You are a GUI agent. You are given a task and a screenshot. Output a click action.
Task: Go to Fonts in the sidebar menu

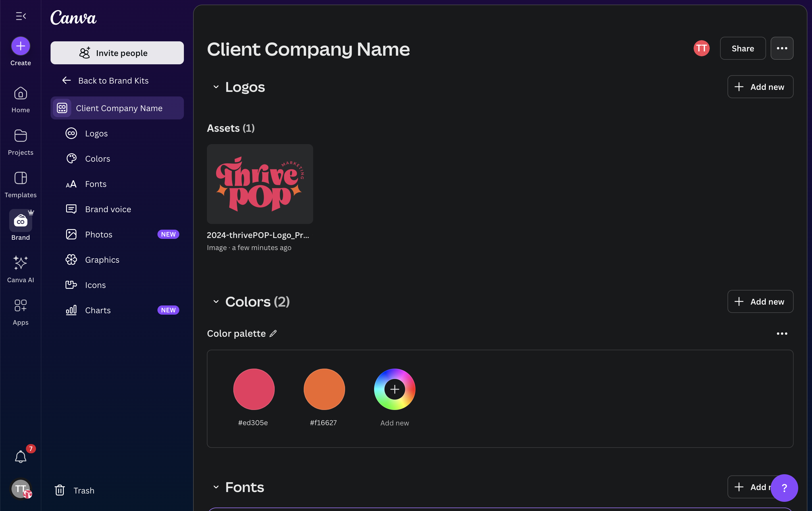pyautogui.click(x=117, y=184)
